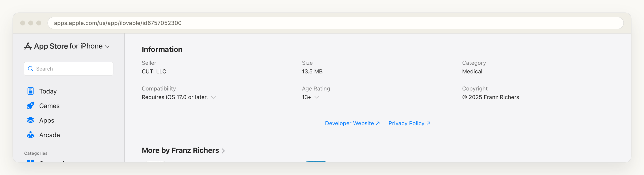
Task: Click the Today sidebar icon
Action: click(30, 91)
